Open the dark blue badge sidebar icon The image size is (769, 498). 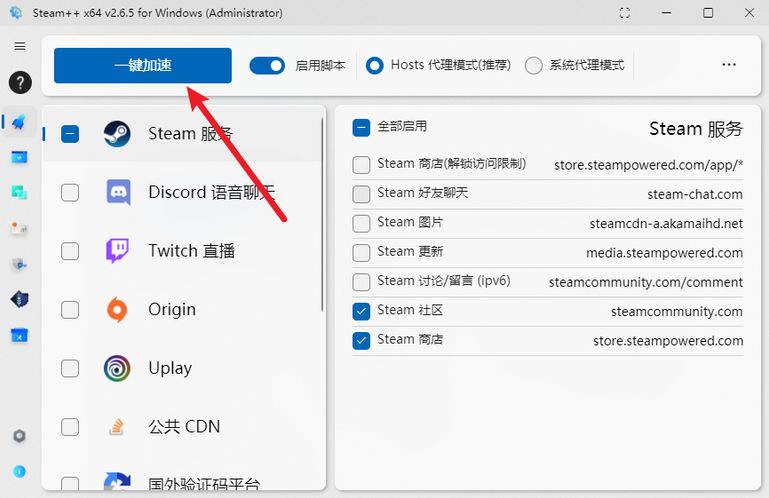tap(19, 299)
